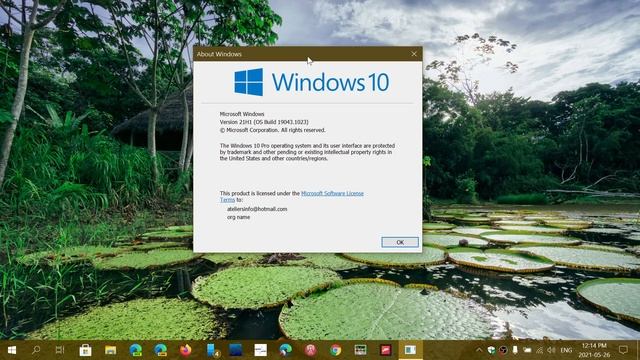Show hidden system tray icons
Viewport: 640px width, 360px height.
tap(478, 350)
